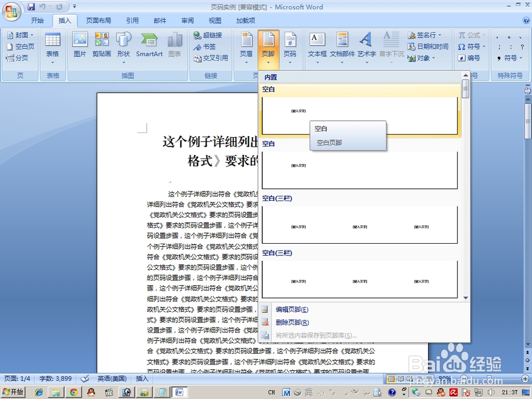Screen dimensions: 532x399
Task: Insert a picture (图片)
Action: click(x=80, y=45)
